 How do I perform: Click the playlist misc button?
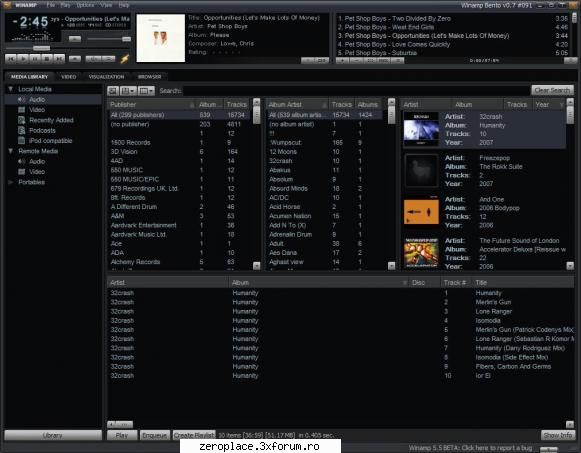click(x=384, y=60)
